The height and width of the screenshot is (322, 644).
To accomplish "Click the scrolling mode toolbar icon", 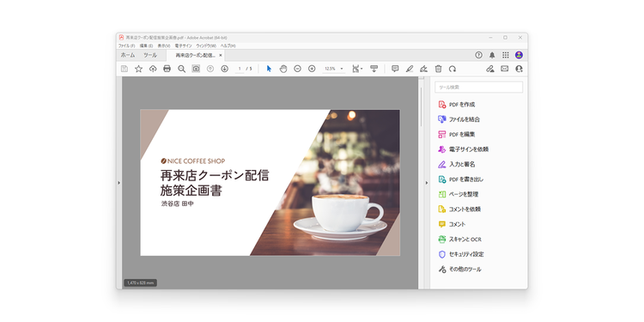I will pos(374,69).
